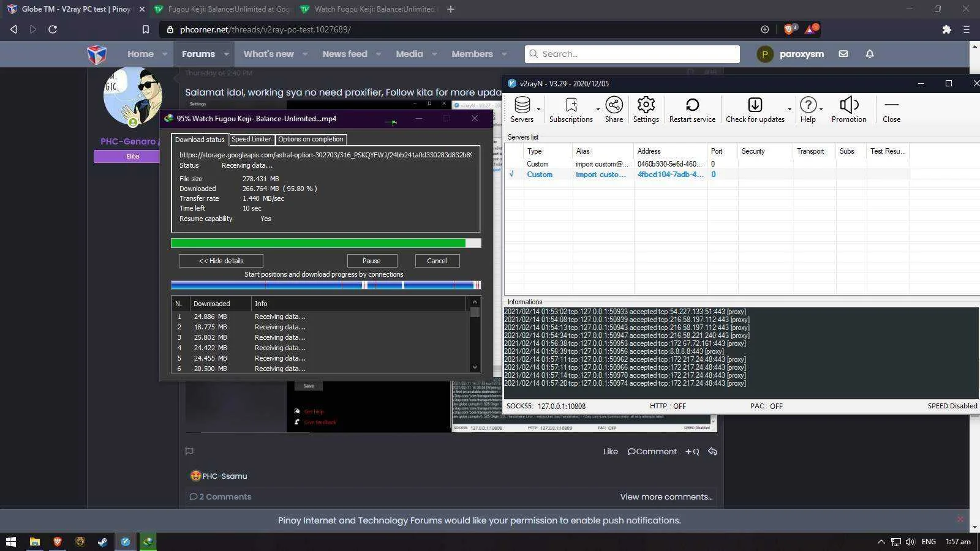The width and height of the screenshot is (980, 551).
Task: Click the Close toolbar item in v2rayN
Action: point(891,110)
